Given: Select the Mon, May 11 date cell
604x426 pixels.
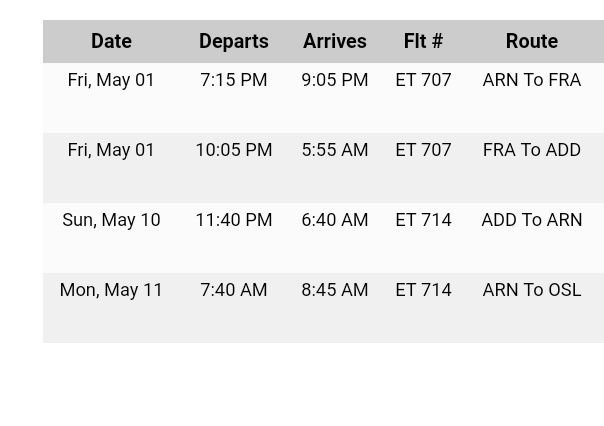Looking at the screenshot, I should [x=111, y=290].
